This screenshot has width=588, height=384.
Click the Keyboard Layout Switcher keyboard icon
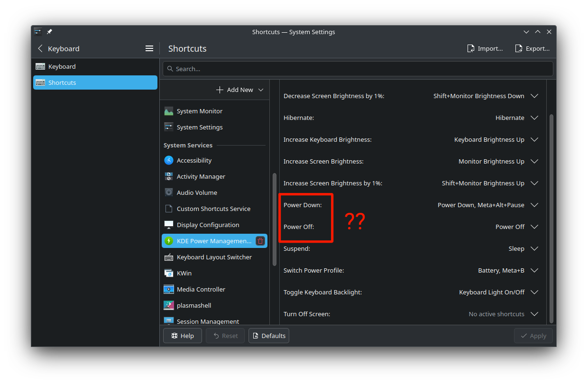coord(168,257)
